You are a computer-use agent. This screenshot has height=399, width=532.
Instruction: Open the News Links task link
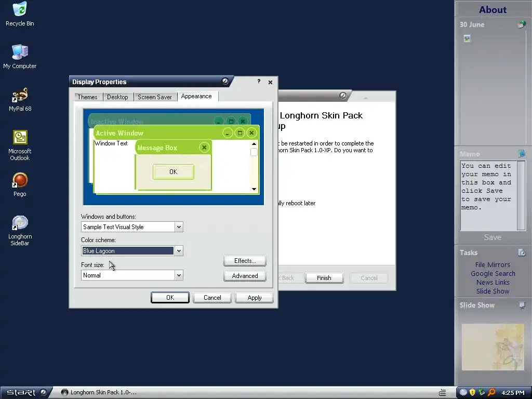click(493, 282)
